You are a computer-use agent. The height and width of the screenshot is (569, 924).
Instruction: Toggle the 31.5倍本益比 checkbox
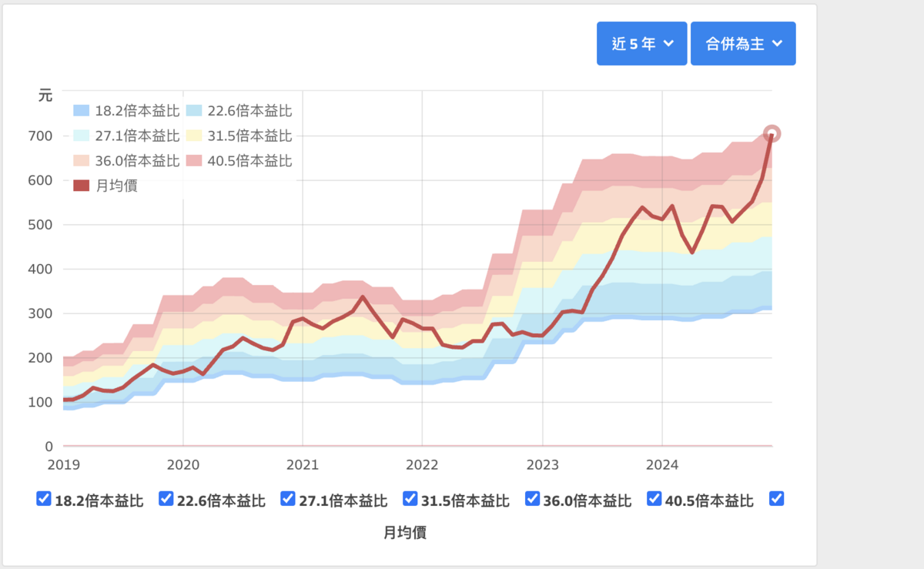410,499
